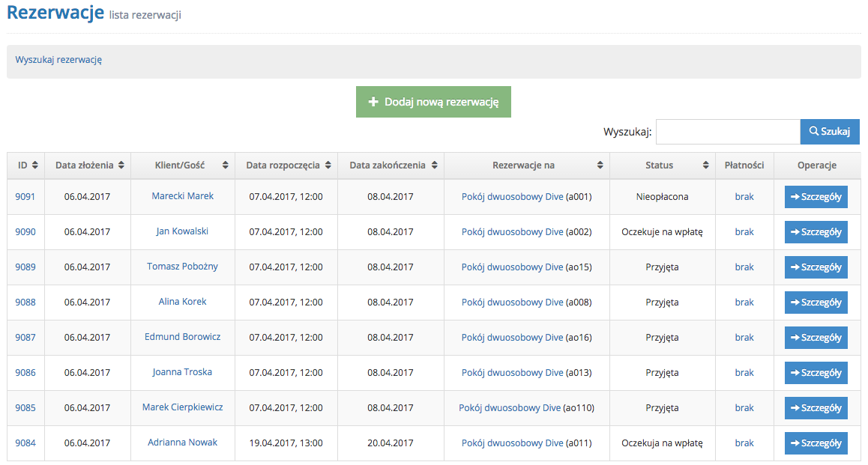The image size is (868, 465).
Task: Click the Rezerwacje page heading
Action: [55, 12]
